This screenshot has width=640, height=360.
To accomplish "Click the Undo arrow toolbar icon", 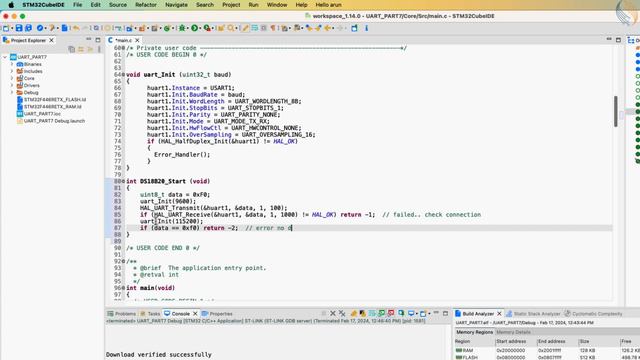I will coord(76,28).
